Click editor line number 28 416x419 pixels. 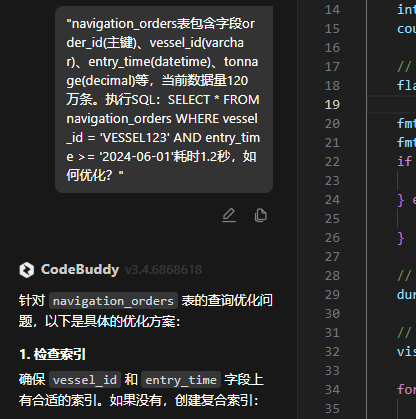click(x=332, y=276)
